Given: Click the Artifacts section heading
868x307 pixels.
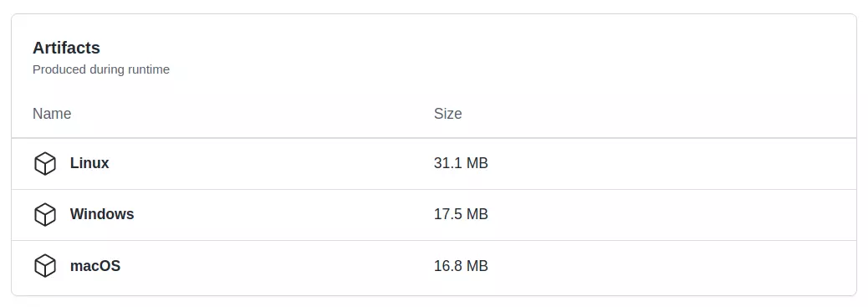Looking at the screenshot, I should [x=66, y=48].
